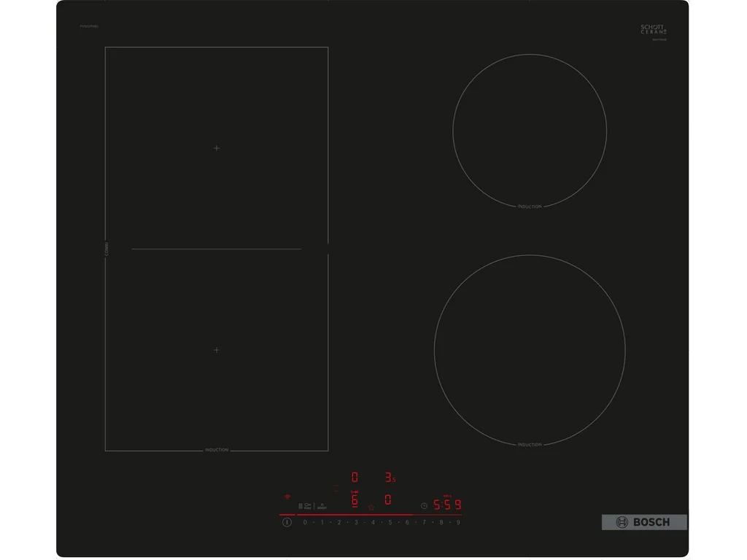
Task: Select the favorites star icon
Action: 371,507
